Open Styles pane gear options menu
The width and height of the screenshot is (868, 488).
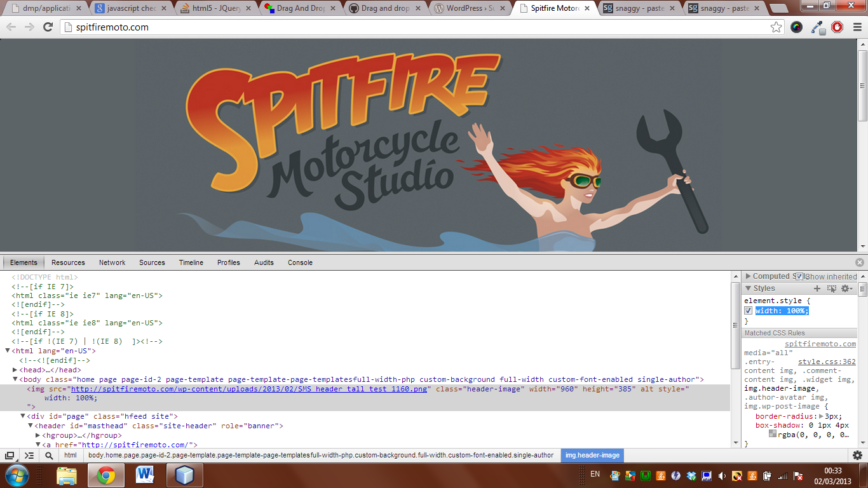[847, 288]
